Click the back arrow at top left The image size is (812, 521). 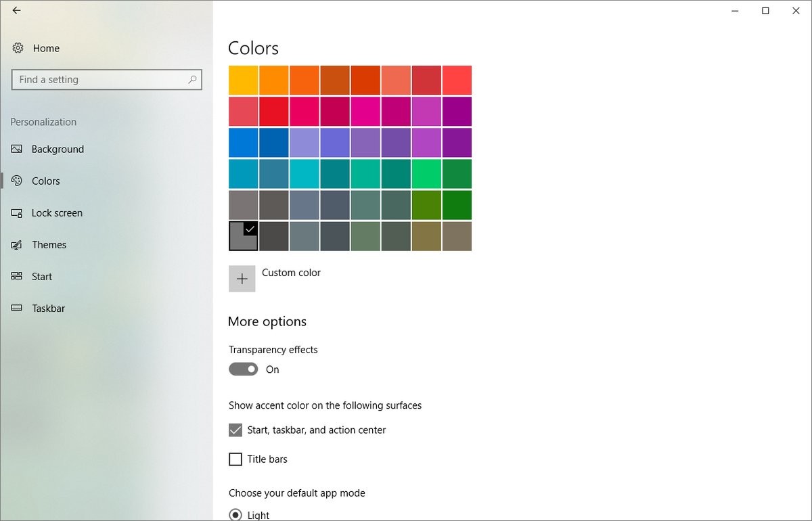(16, 11)
